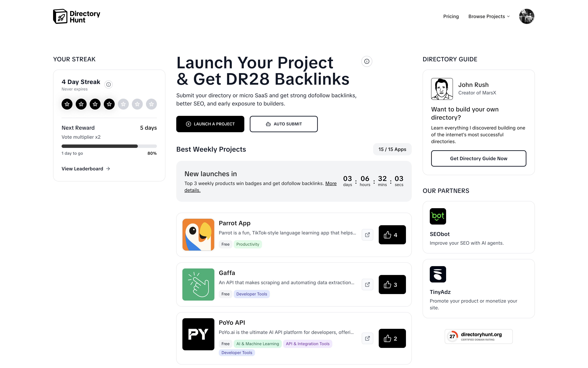Click the info icon next to 4 Day Streak
The height and width of the screenshot is (368, 588).
108,85
